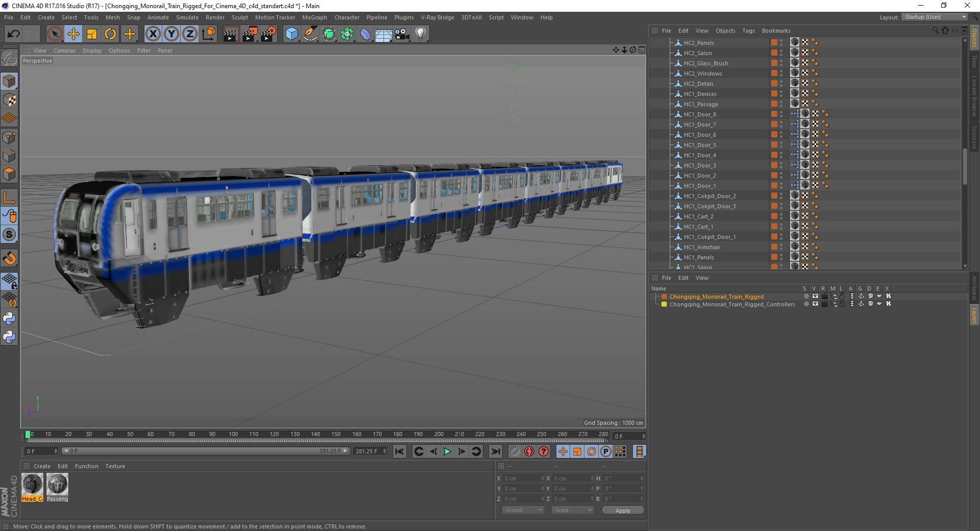Open Edit Render Settings icon
Viewport: 980px width, 531px height.
[x=268, y=34]
